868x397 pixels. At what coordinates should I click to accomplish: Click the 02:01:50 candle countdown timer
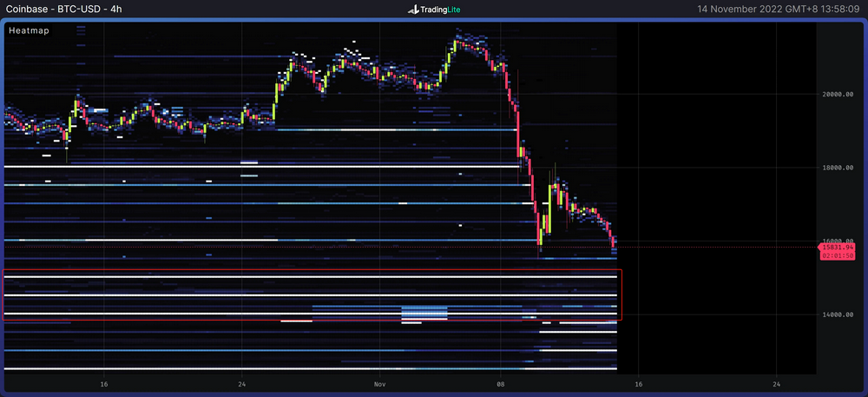click(839, 258)
